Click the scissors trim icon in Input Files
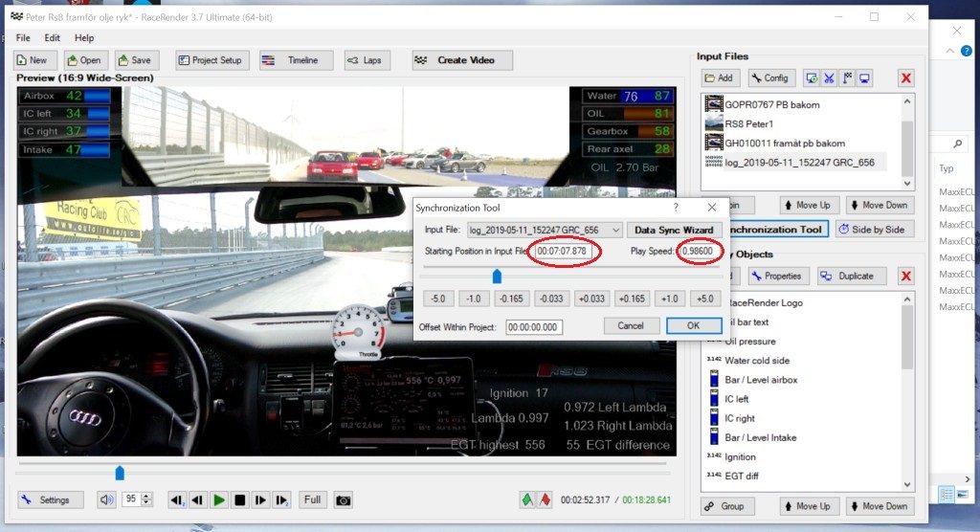 click(830, 78)
